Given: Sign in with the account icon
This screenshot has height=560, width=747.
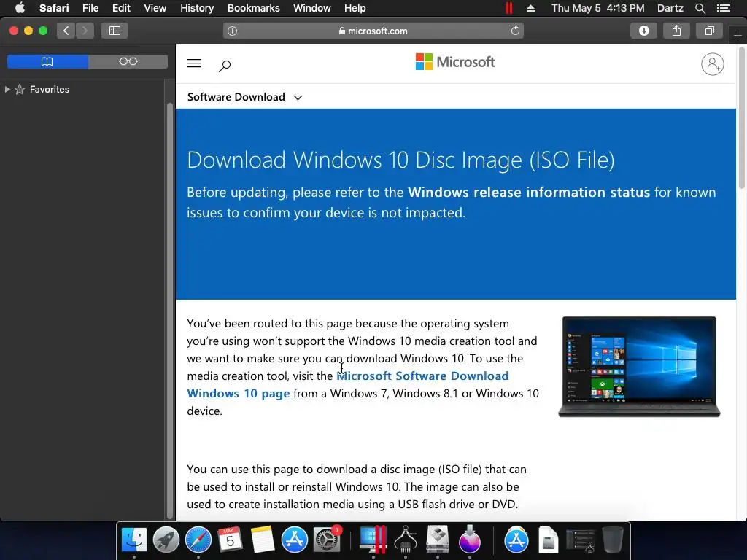Looking at the screenshot, I should click(x=712, y=64).
